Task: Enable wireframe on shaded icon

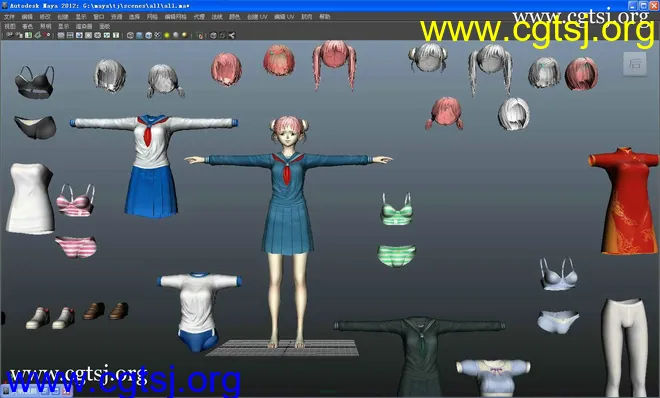Action: pos(149,35)
